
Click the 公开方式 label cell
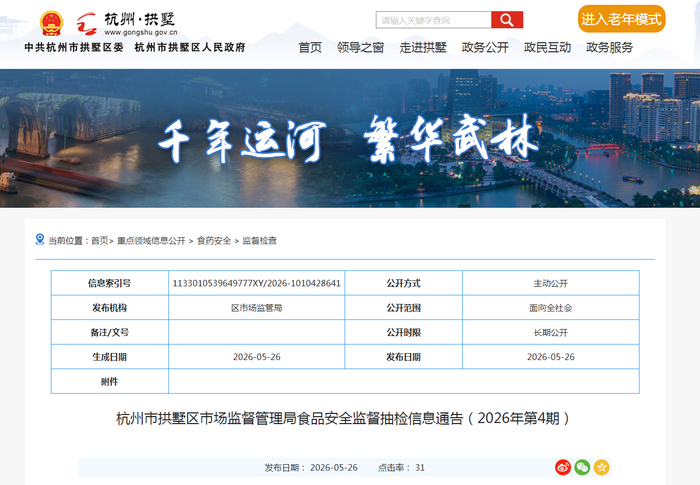[x=404, y=283]
